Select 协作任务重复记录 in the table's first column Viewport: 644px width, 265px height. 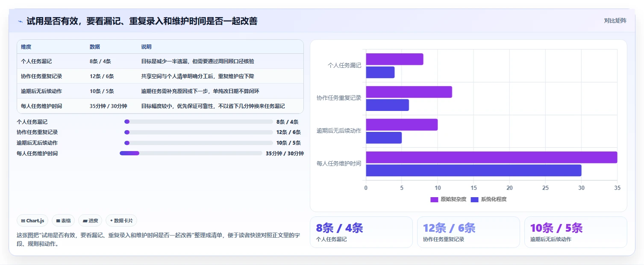(41, 76)
